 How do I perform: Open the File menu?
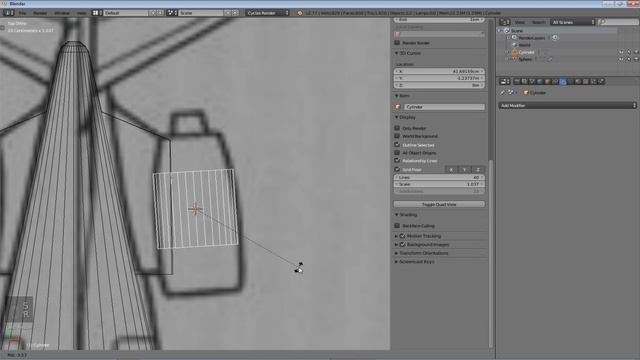point(22,13)
